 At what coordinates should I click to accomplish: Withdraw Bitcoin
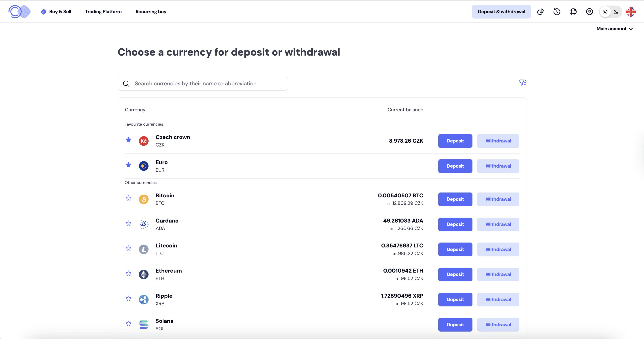point(498,199)
